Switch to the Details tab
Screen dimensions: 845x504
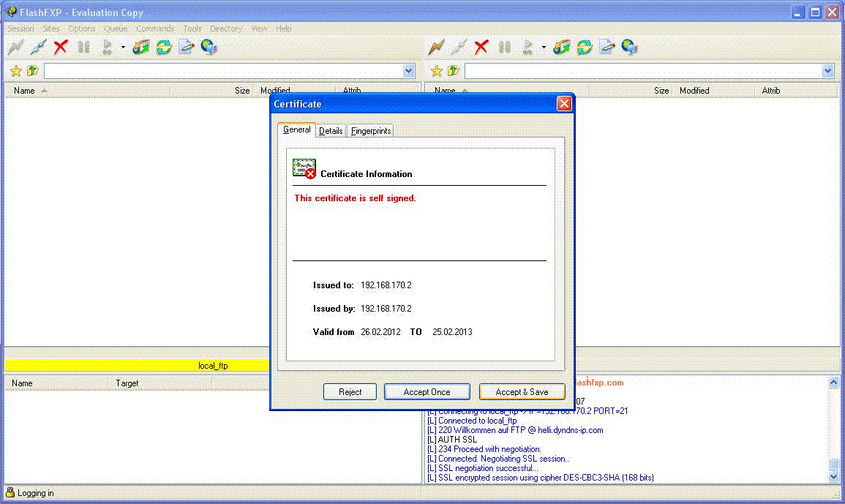pos(331,131)
